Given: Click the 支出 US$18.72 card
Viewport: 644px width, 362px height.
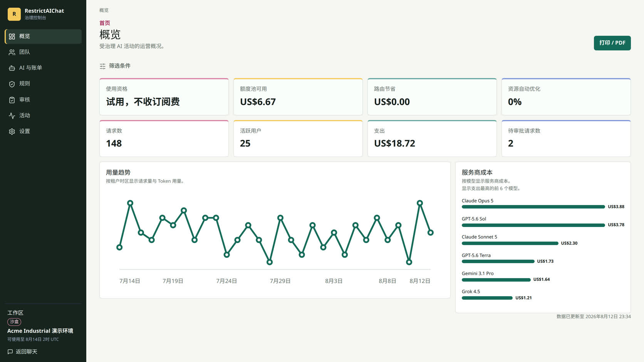Looking at the screenshot, I should click(x=432, y=138).
